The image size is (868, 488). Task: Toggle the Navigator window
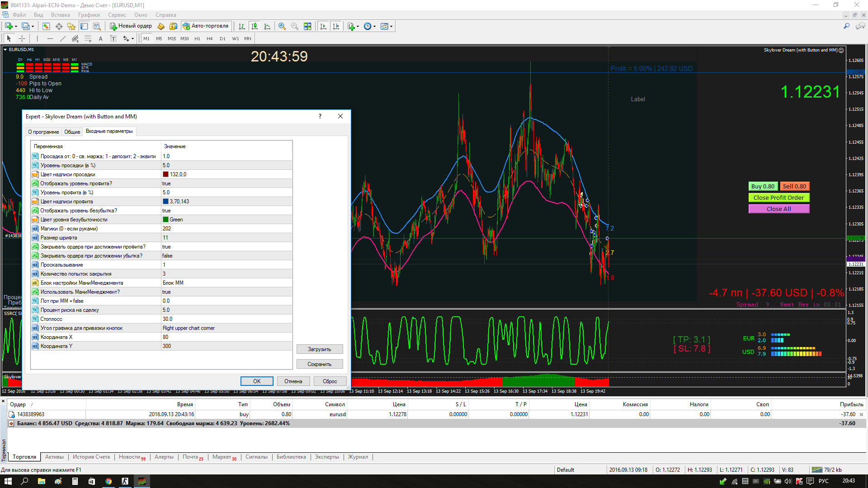coord(71,26)
